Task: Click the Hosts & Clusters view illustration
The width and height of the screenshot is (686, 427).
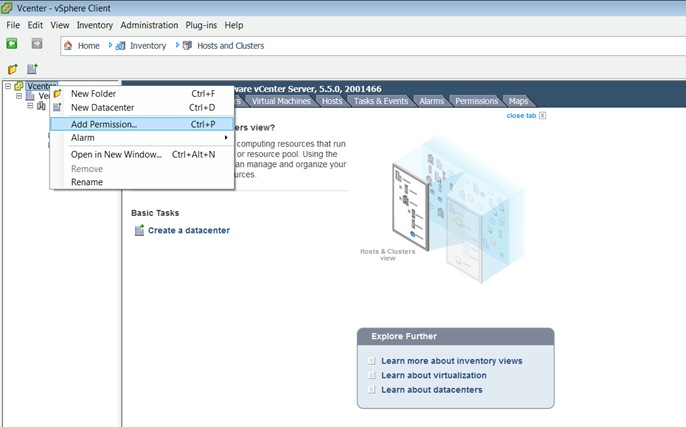Action: (457, 209)
